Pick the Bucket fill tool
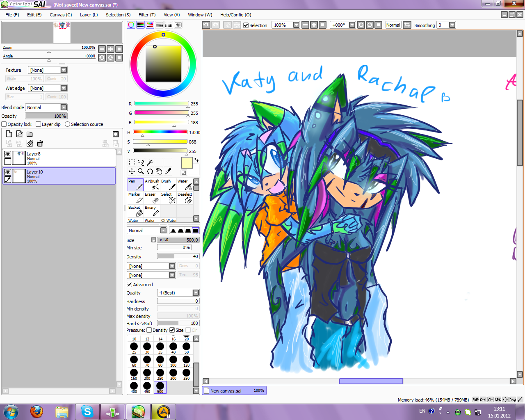Screen dimensions: 525x420 point(135,211)
